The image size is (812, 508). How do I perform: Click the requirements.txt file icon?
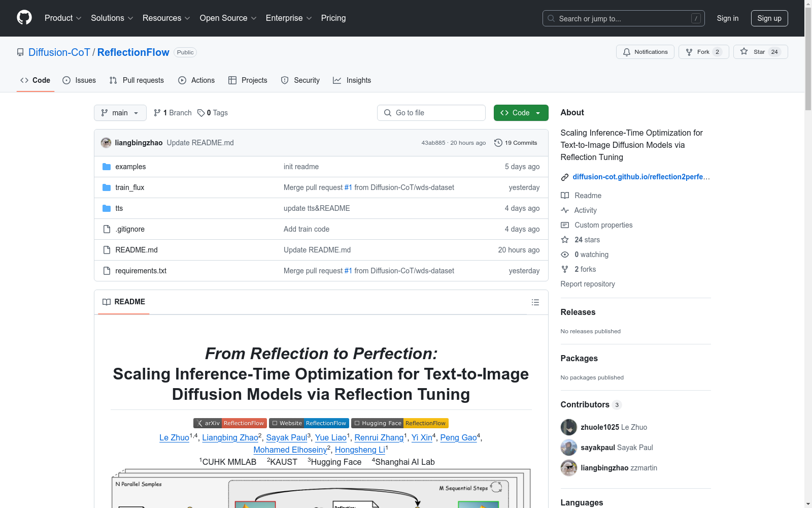(x=107, y=271)
